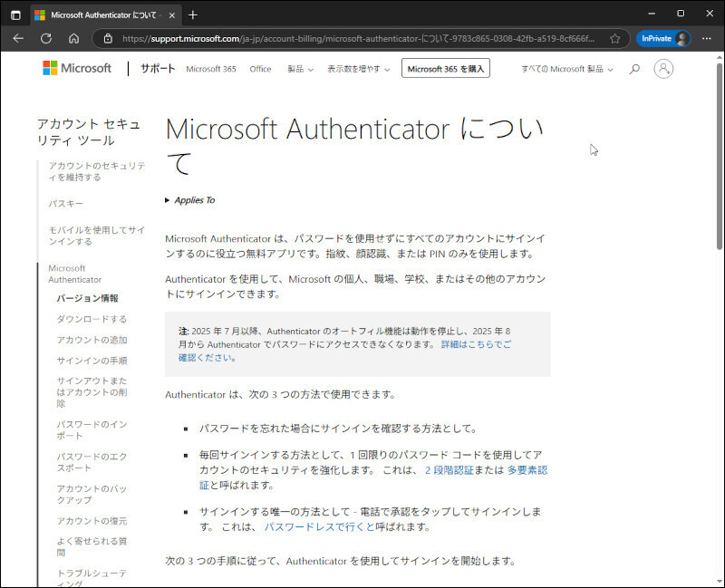Expand the 製品 dropdown menu

301,69
